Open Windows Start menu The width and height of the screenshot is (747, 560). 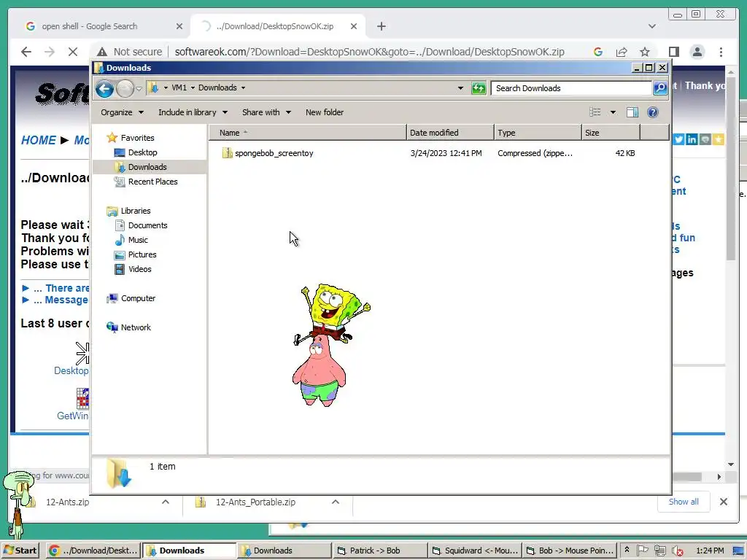(20, 551)
